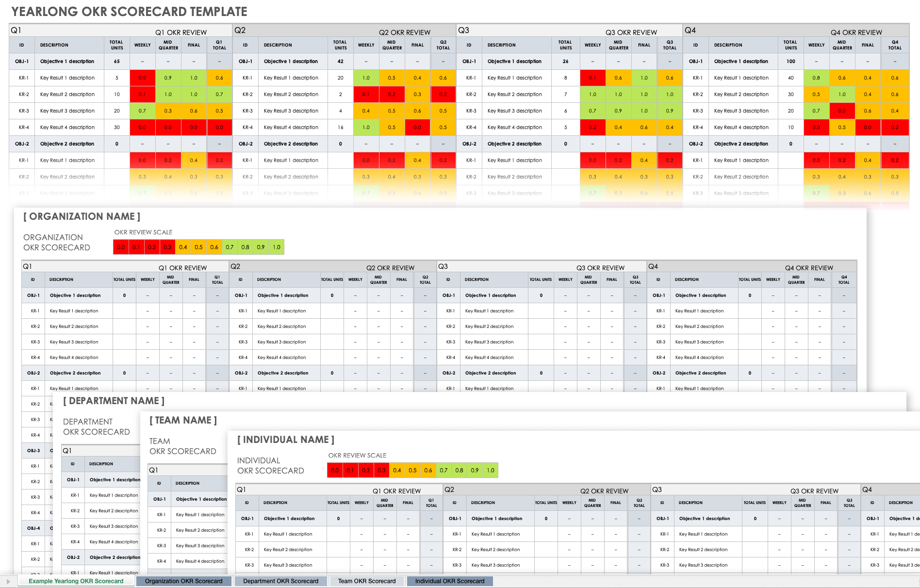This screenshot has height=588, width=920.
Task: Click the red 0.0 swatch in Organization review scale
Action: [x=121, y=247]
